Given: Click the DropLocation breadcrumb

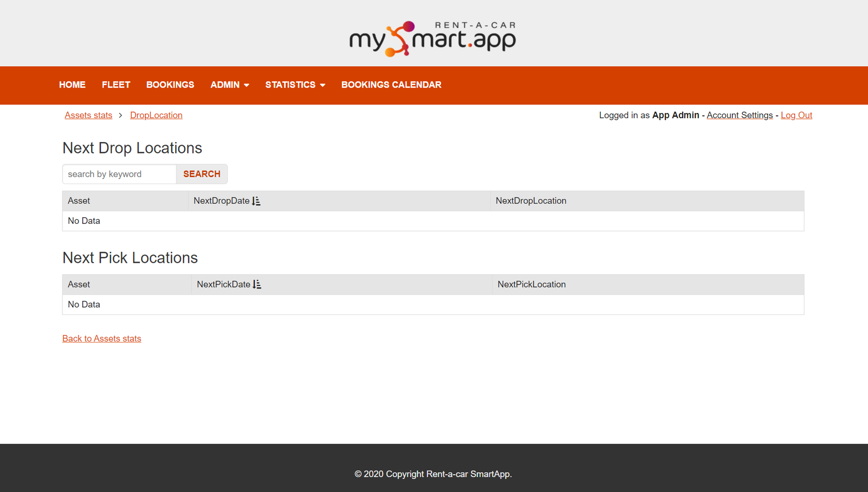Looking at the screenshot, I should pyautogui.click(x=156, y=115).
